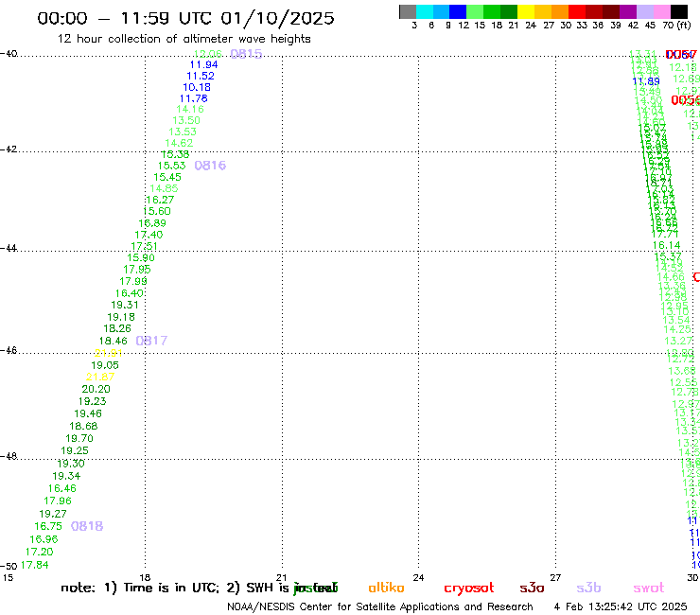Image resolution: width=700 pixels, height=615 pixels.
Task: Click the longitude 27 axis label
Action: [x=555, y=577]
